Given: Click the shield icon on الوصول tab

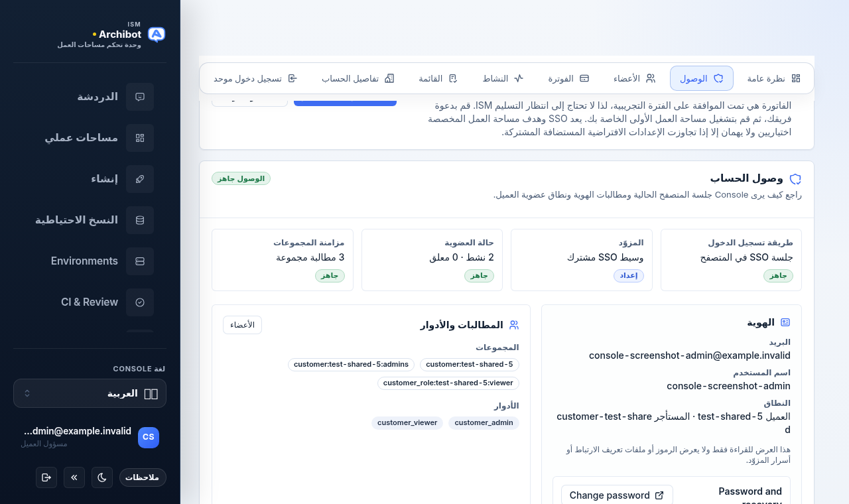Looking at the screenshot, I should coord(718,78).
